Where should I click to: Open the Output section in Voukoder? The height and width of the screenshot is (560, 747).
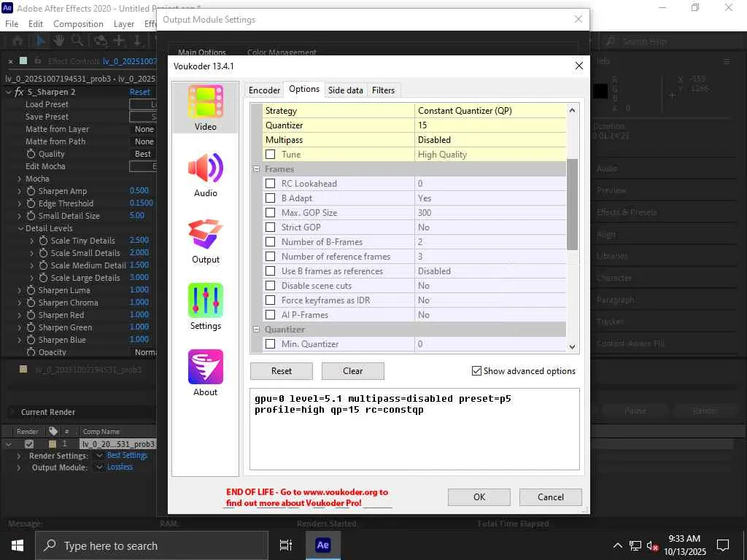tap(205, 241)
